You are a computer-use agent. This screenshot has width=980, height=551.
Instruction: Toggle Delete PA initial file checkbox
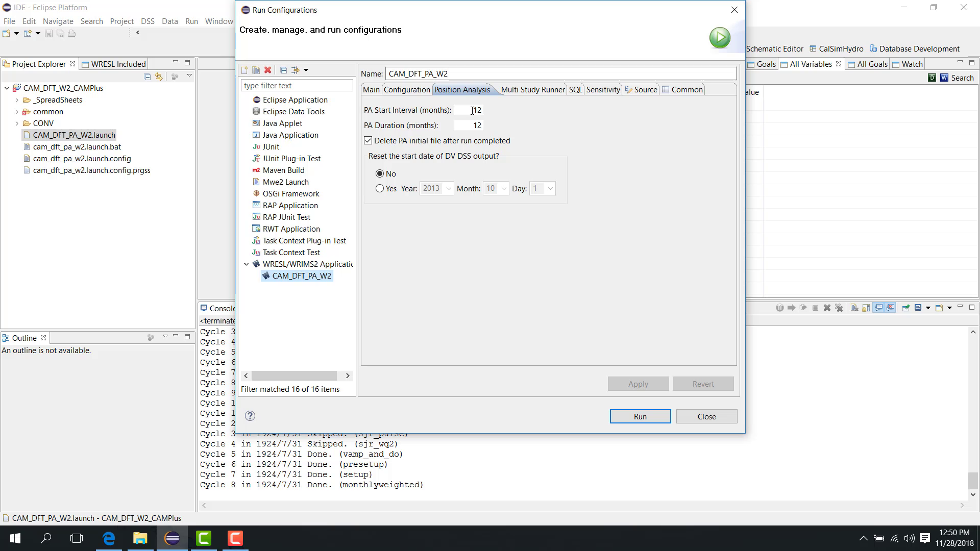368,141
